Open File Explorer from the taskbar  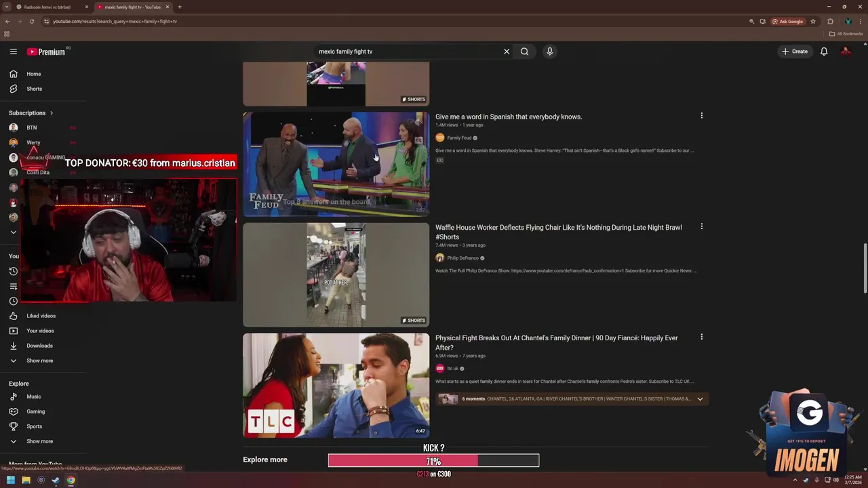coord(26,481)
